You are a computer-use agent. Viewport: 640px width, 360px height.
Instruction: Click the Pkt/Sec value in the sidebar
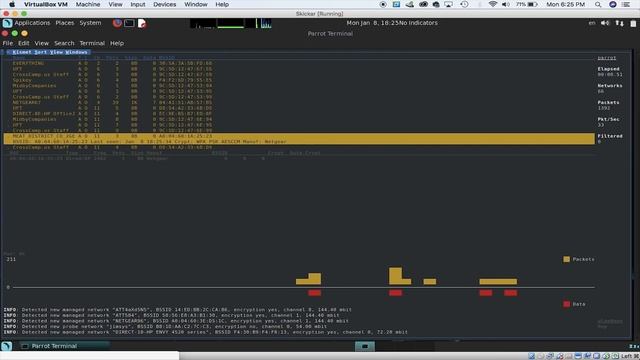(601, 125)
